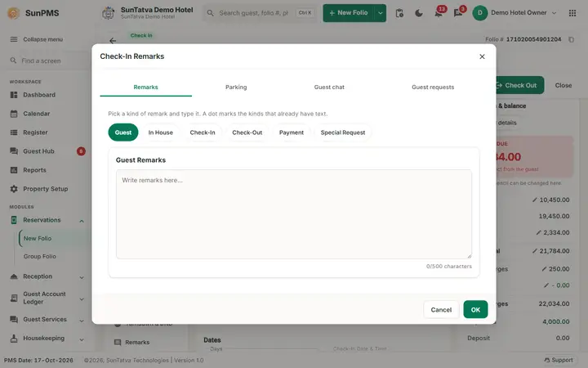
Task: Open Property Setup gear item
Action: click(14, 189)
